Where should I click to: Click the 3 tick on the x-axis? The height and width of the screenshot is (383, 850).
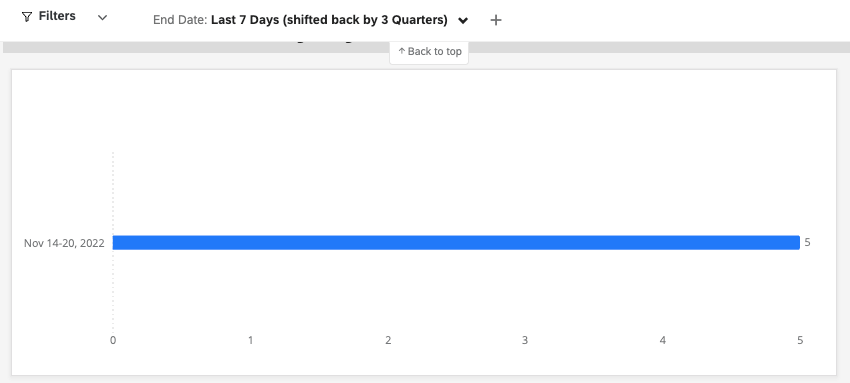(525, 340)
